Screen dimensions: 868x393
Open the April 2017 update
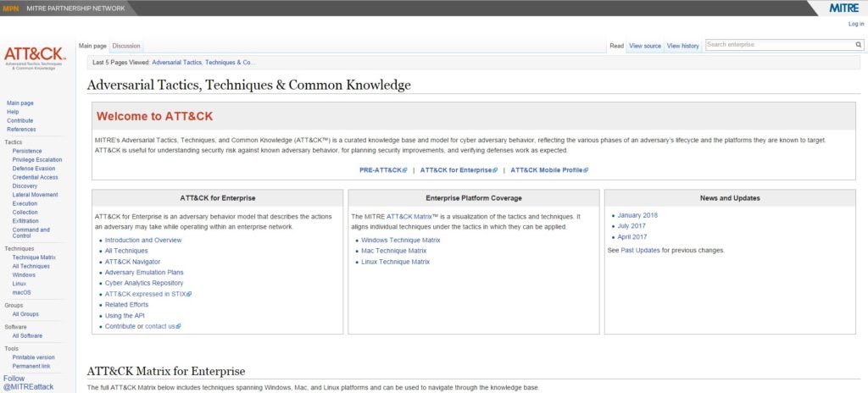click(632, 237)
